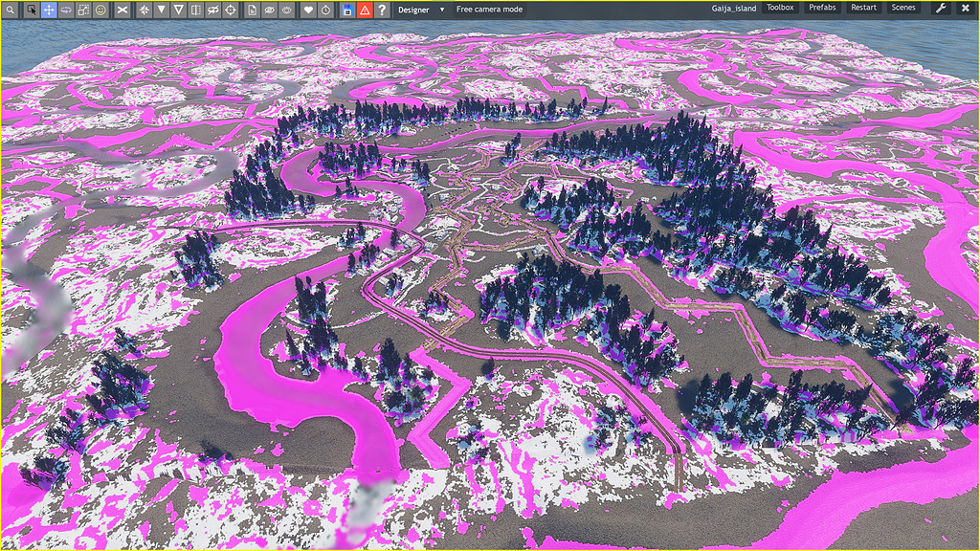980x551 pixels.
Task: Open the Scenes menu
Action: (x=903, y=8)
